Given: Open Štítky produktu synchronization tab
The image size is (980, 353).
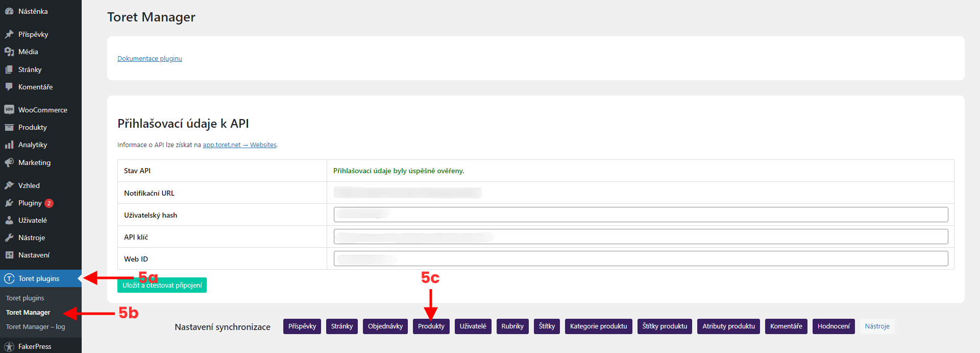Looking at the screenshot, I should tap(665, 326).
